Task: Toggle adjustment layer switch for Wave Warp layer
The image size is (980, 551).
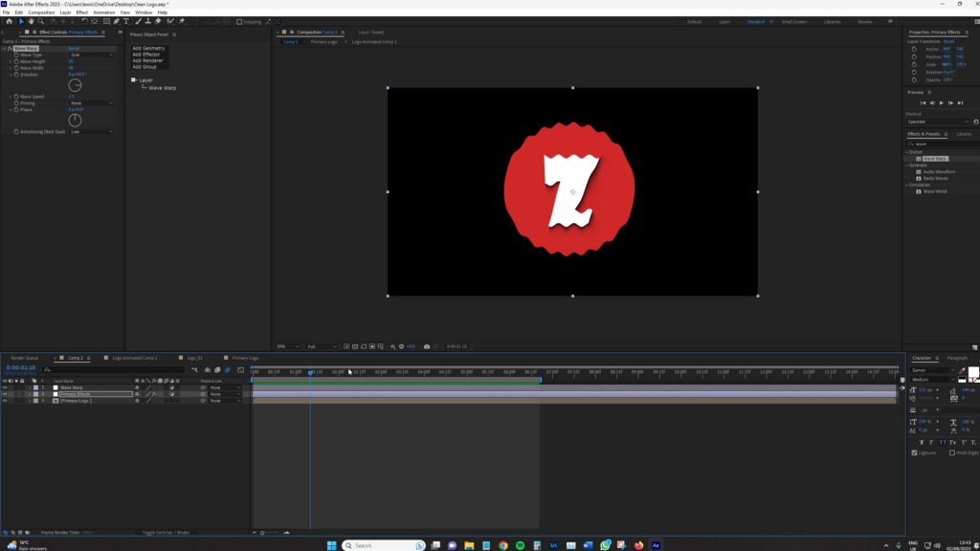Action: [x=171, y=387]
